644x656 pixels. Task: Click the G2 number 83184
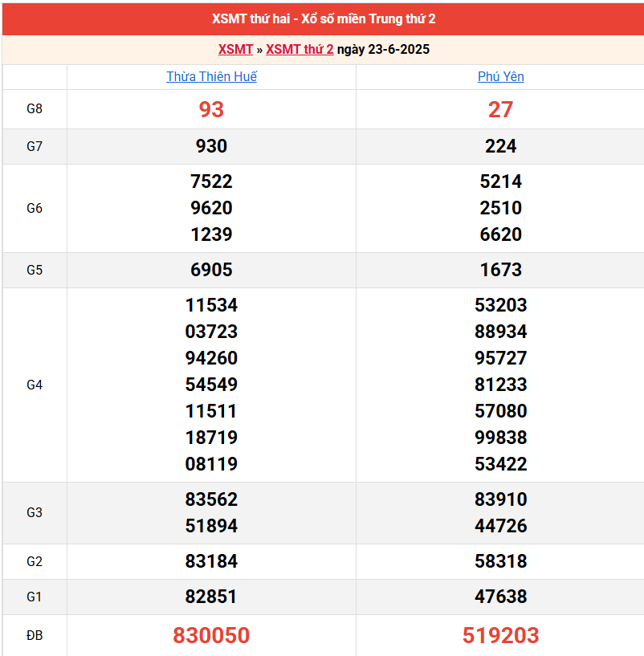coord(211,561)
